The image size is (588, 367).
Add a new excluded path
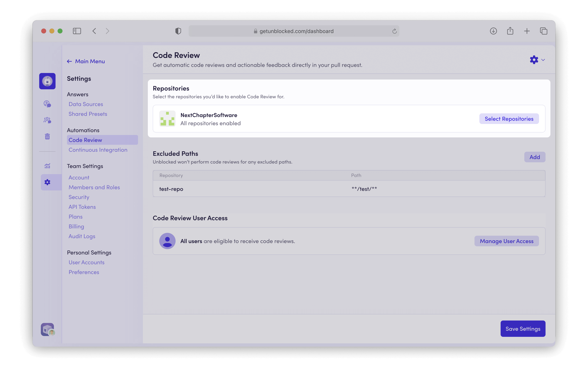(535, 157)
